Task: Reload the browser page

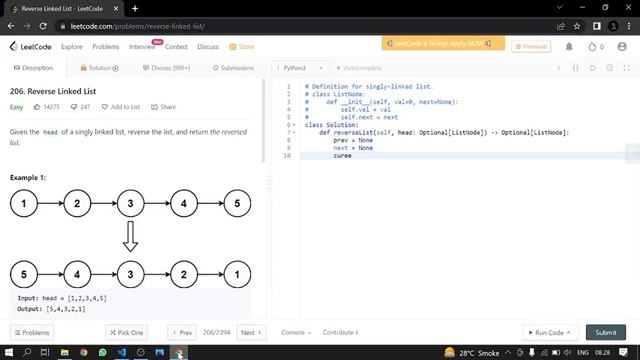Action: coord(43,26)
